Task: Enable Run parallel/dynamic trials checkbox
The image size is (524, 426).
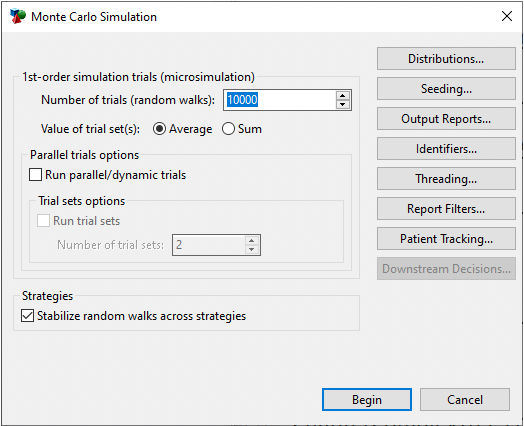Action: click(x=35, y=175)
